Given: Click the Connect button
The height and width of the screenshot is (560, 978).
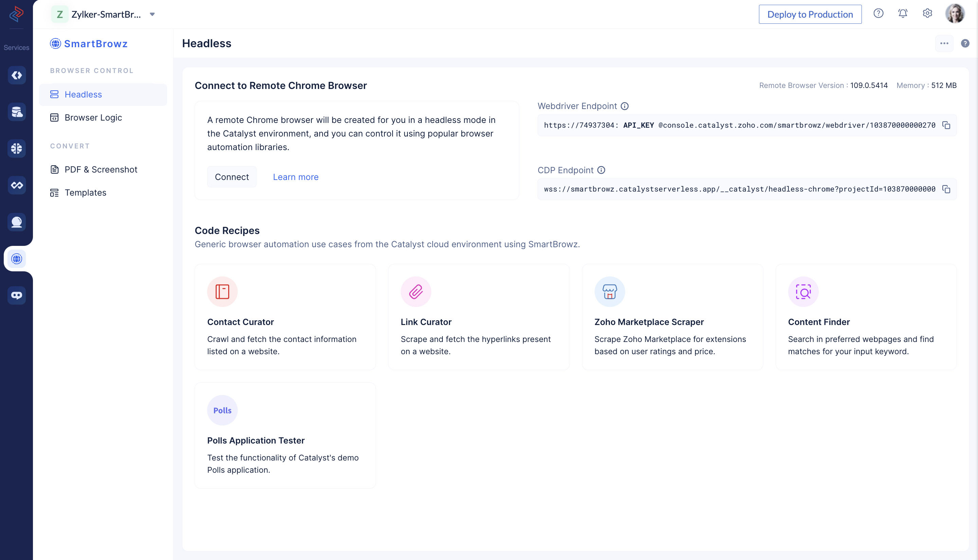Looking at the screenshot, I should click(232, 177).
